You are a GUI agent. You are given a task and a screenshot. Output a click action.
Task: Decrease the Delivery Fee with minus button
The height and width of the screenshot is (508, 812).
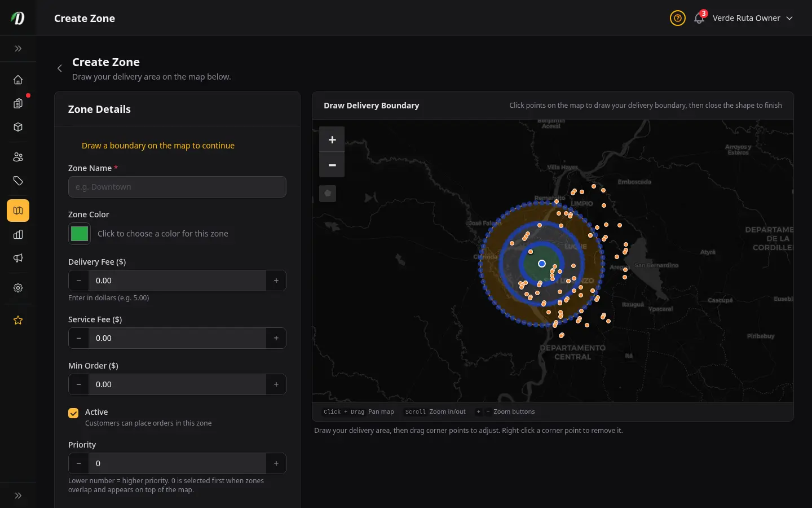tap(78, 281)
